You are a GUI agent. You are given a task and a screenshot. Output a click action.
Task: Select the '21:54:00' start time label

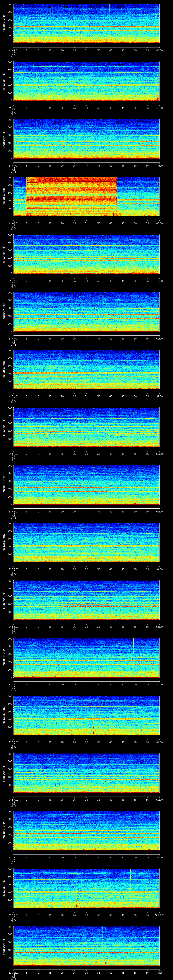click(13, 627)
